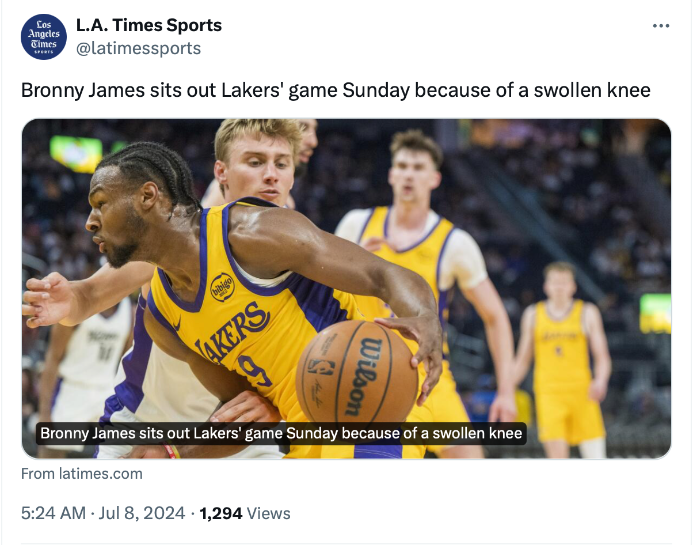This screenshot has width=693, height=545.
Task: Click the blurred Lakers player at far right
Action: 566,355
